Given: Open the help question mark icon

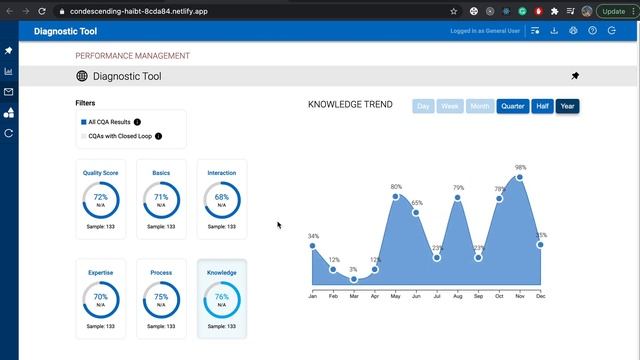Looking at the screenshot, I should [x=593, y=31].
